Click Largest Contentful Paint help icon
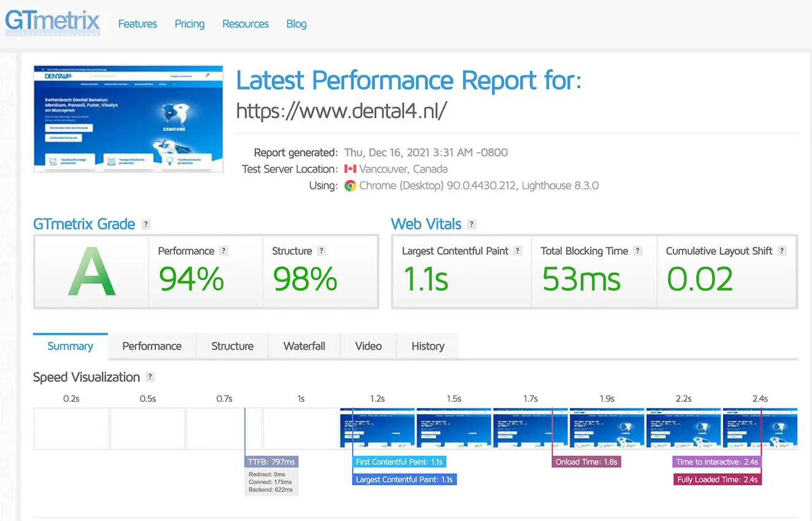The image size is (812, 521). click(518, 251)
